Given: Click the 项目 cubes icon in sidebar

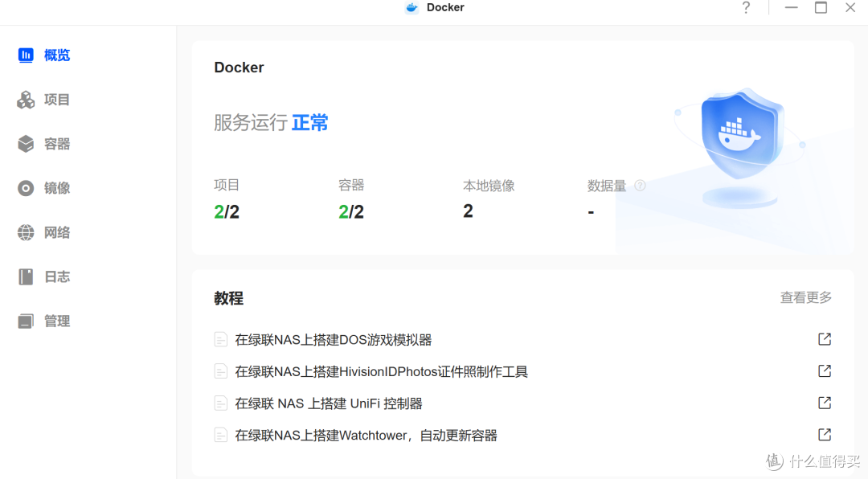Looking at the screenshot, I should pyautogui.click(x=26, y=100).
